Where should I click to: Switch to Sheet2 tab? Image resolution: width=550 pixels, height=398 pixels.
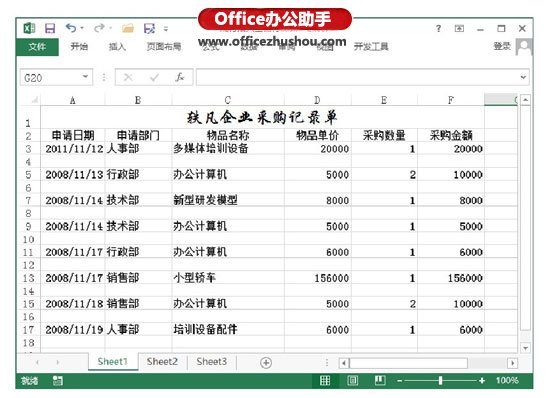pos(162,362)
